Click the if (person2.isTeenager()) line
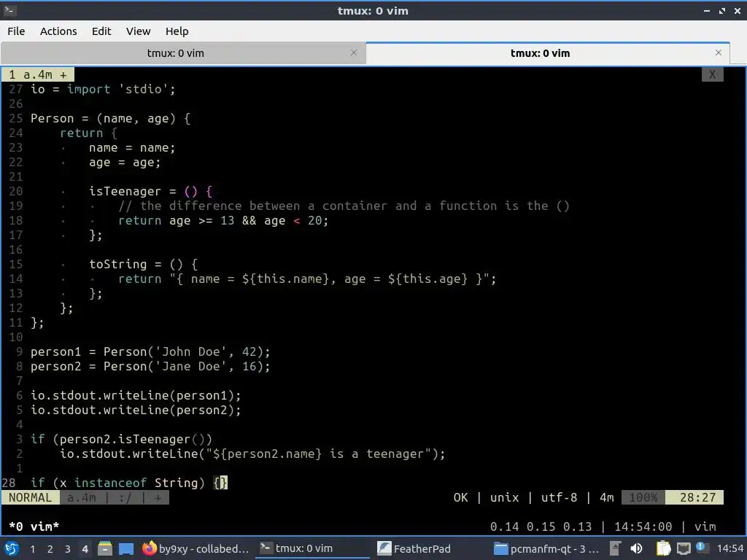This screenshot has width=747, height=560. 121,439
